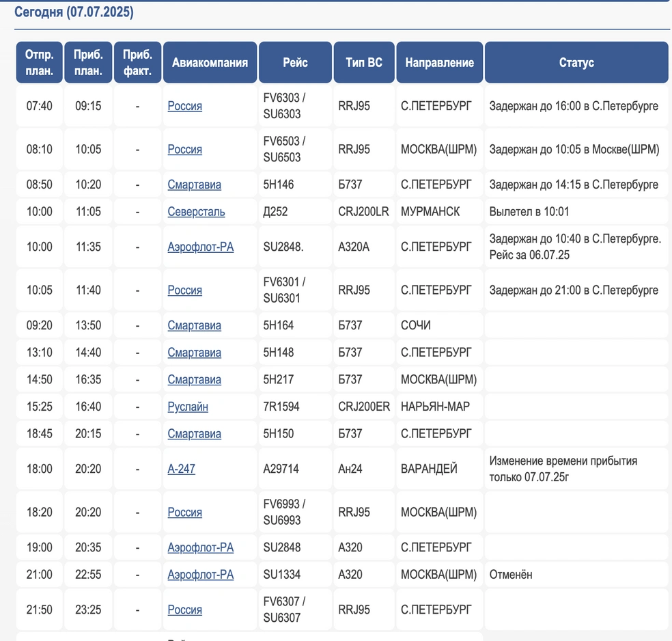Click Аэрофлот-РА link for flight SU1334
Image resolution: width=672 pixels, height=641 pixels.
(x=200, y=575)
